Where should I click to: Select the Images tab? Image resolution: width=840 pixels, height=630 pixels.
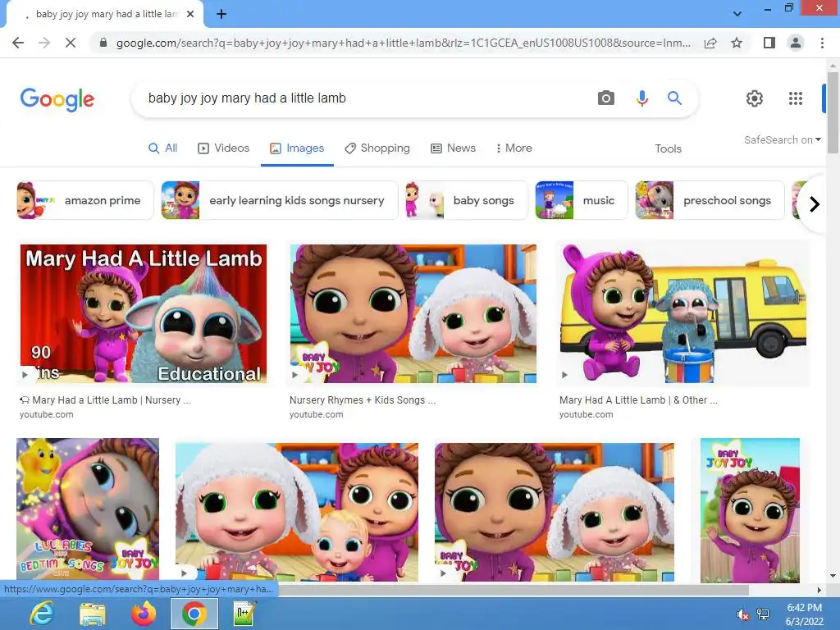click(x=297, y=148)
